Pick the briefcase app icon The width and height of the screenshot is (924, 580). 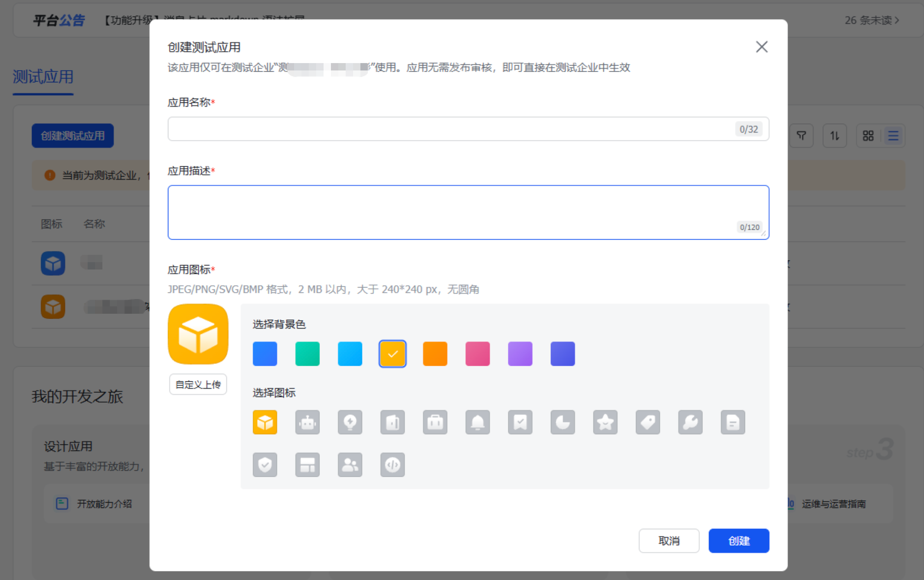[x=435, y=422]
